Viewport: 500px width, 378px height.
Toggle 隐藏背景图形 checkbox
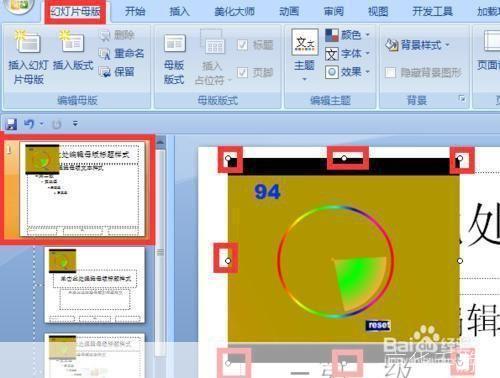point(390,72)
